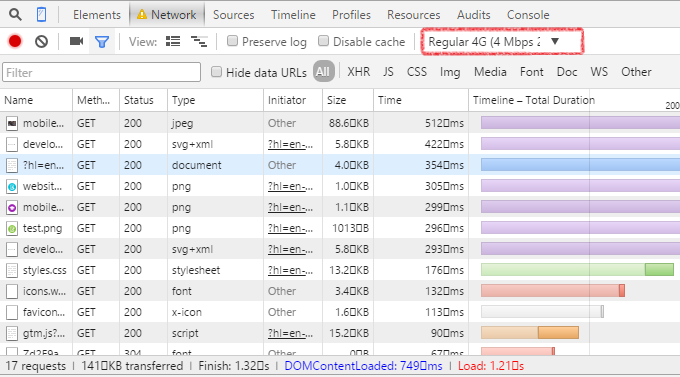Click the styles.css file icon
The height and width of the screenshot is (377, 680).
12,271
